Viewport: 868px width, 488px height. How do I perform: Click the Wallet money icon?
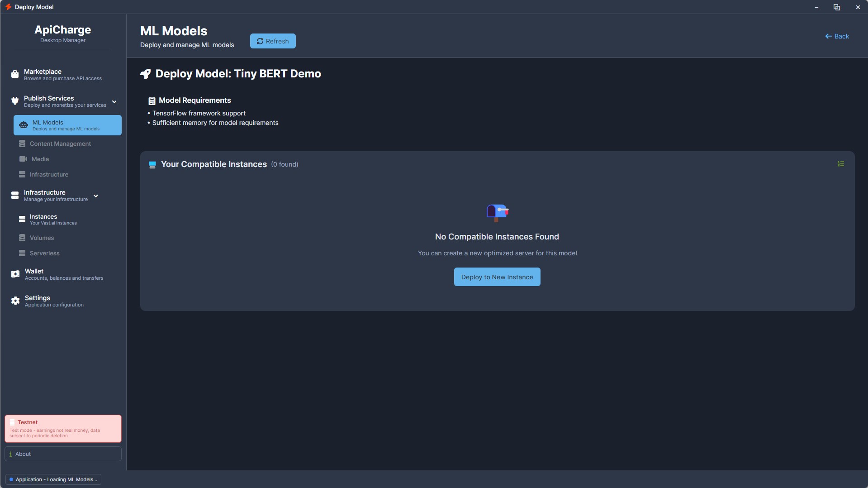(x=15, y=274)
